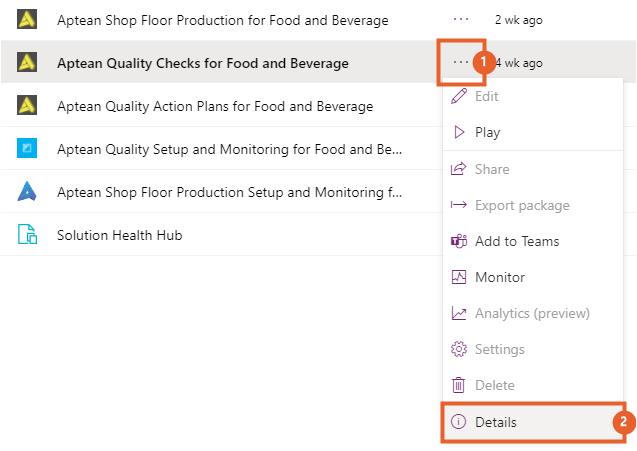The height and width of the screenshot is (451, 637).
Task: Click the Aptean Shop Floor Production app icon
Action: pyautogui.click(x=28, y=19)
